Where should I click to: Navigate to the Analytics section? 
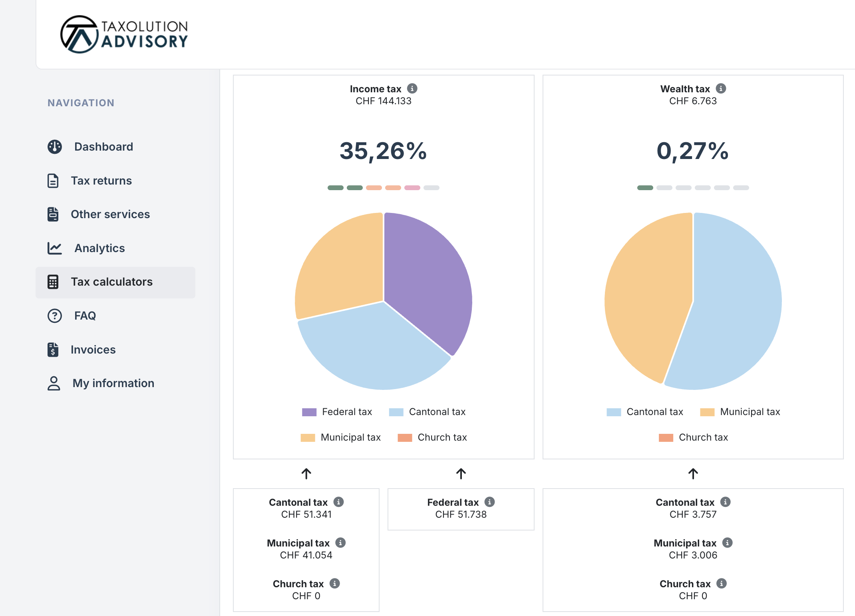pyautogui.click(x=99, y=248)
